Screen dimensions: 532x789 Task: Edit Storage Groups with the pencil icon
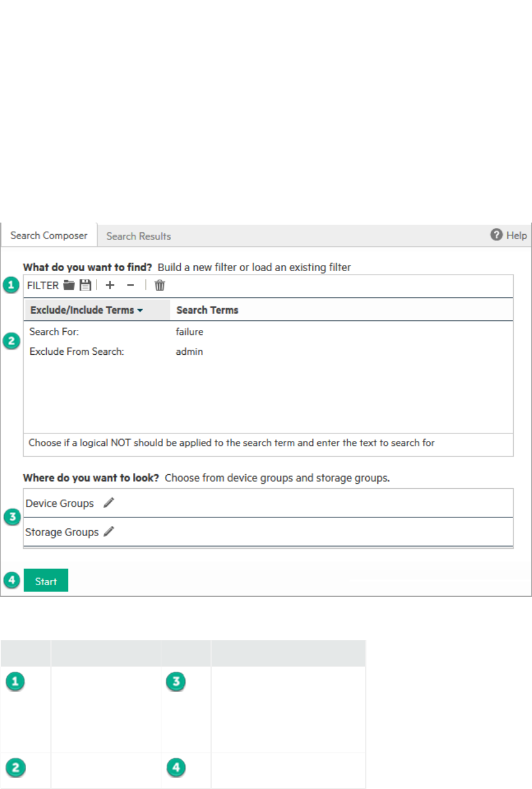click(109, 532)
